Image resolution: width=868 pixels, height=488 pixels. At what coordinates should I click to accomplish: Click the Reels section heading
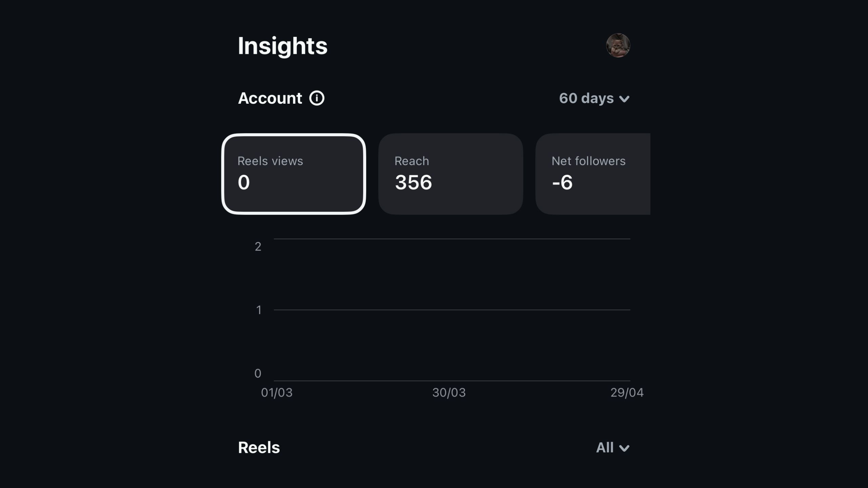[259, 448]
